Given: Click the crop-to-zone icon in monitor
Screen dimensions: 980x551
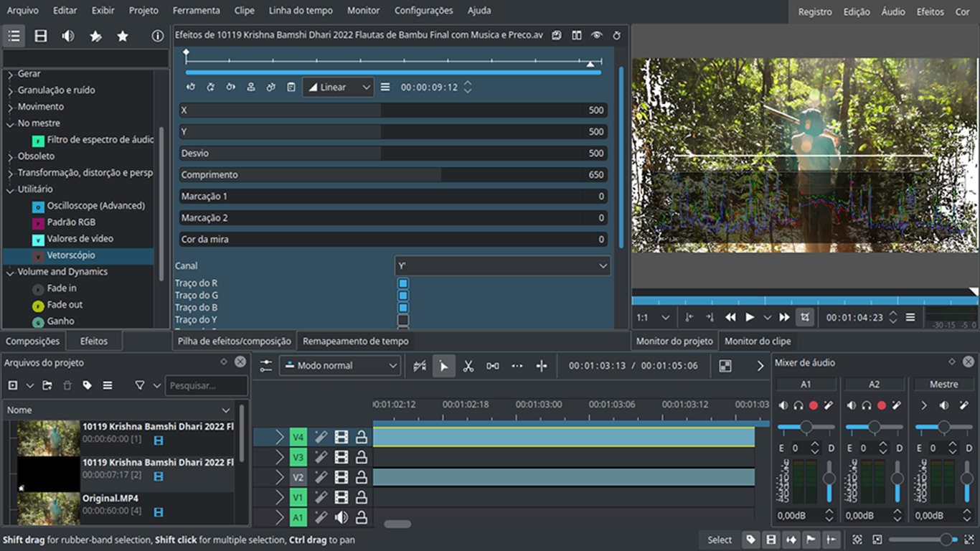Looking at the screenshot, I should 805,317.
